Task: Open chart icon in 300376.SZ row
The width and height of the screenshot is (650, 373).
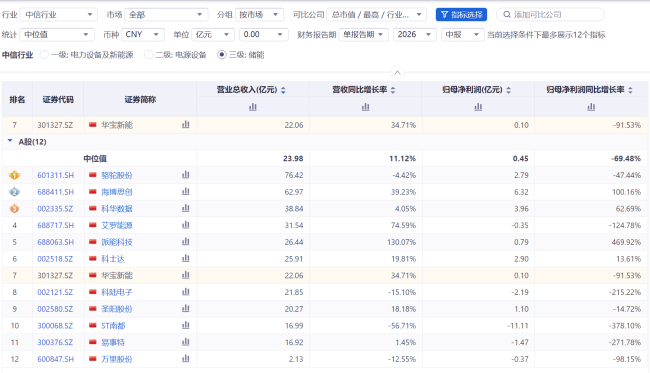Action: [x=186, y=342]
